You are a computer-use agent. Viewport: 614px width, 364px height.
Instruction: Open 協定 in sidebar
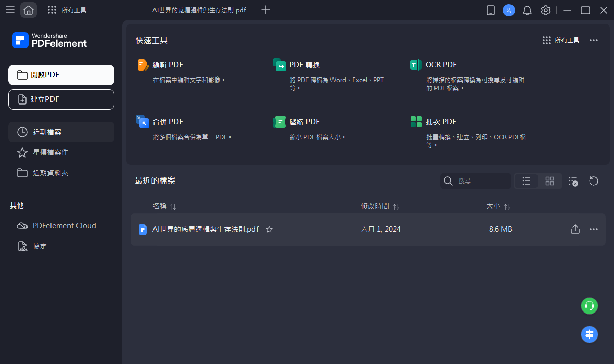tap(61, 246)
